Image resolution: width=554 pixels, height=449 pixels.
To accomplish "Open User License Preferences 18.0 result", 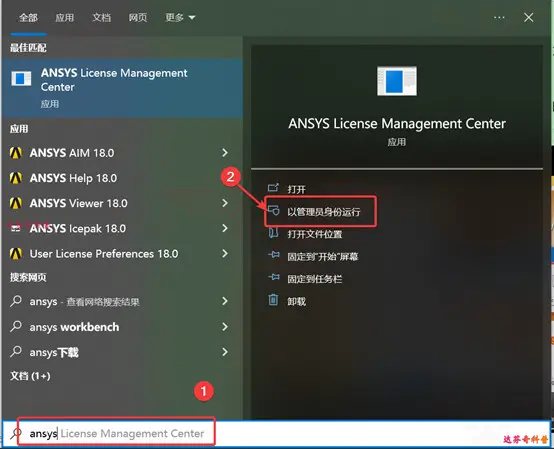I will point(122,253).
